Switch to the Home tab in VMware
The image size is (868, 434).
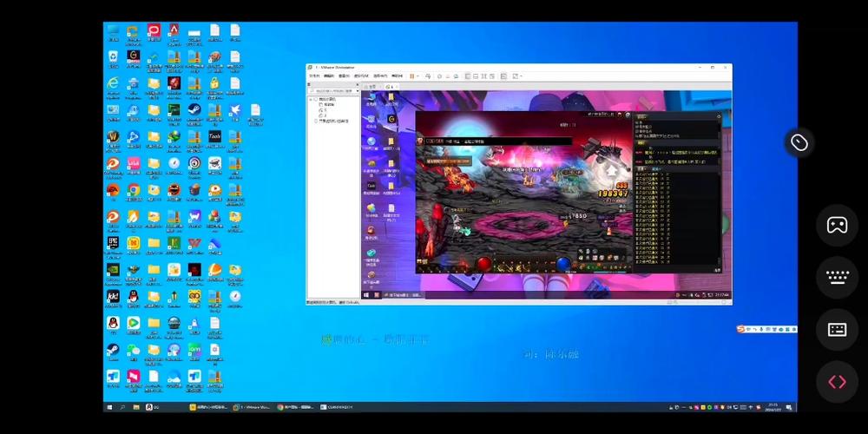pos(371,87)
